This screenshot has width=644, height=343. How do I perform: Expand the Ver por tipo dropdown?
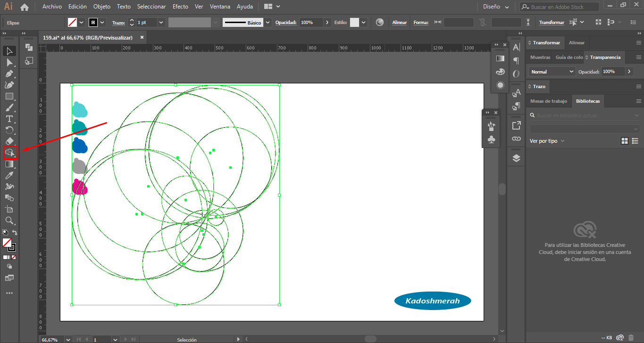pos(547,141)
